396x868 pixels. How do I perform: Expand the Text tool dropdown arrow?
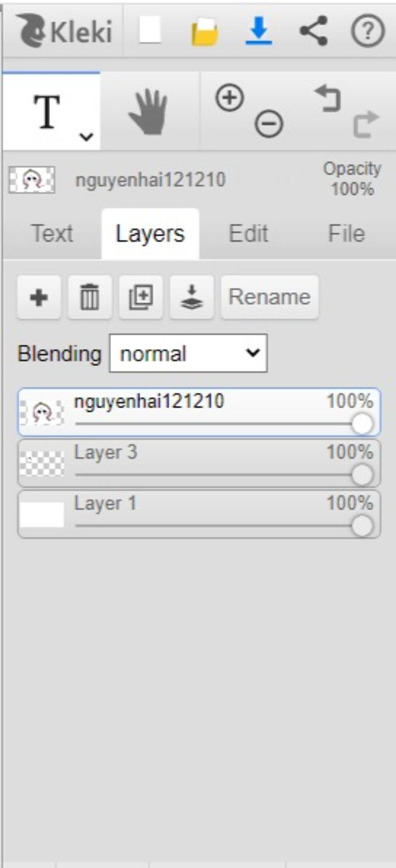click(x=86, y=137)
